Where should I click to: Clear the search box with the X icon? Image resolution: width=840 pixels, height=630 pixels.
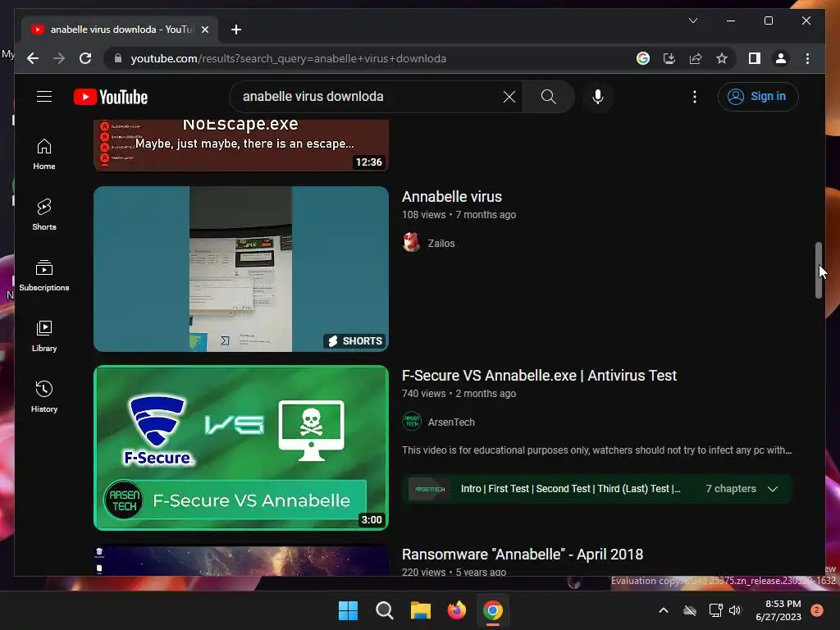pos(509,97)
